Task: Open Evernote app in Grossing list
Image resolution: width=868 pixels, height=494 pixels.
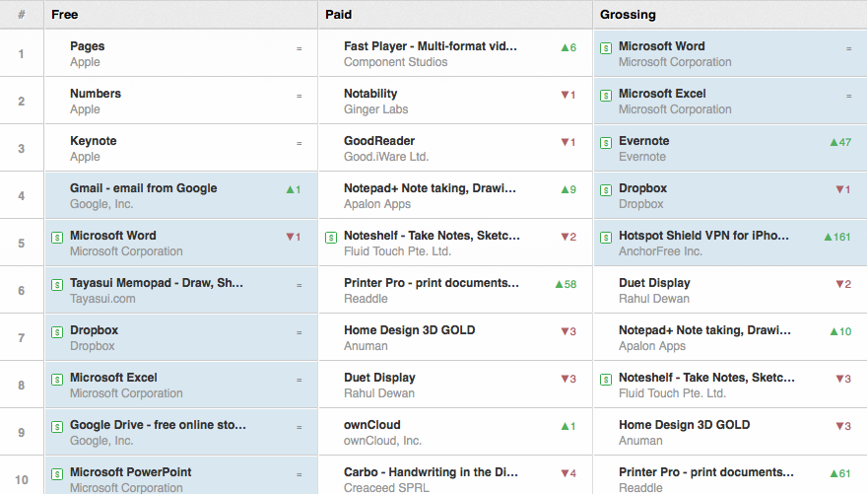Action: (x=643, y=141)
